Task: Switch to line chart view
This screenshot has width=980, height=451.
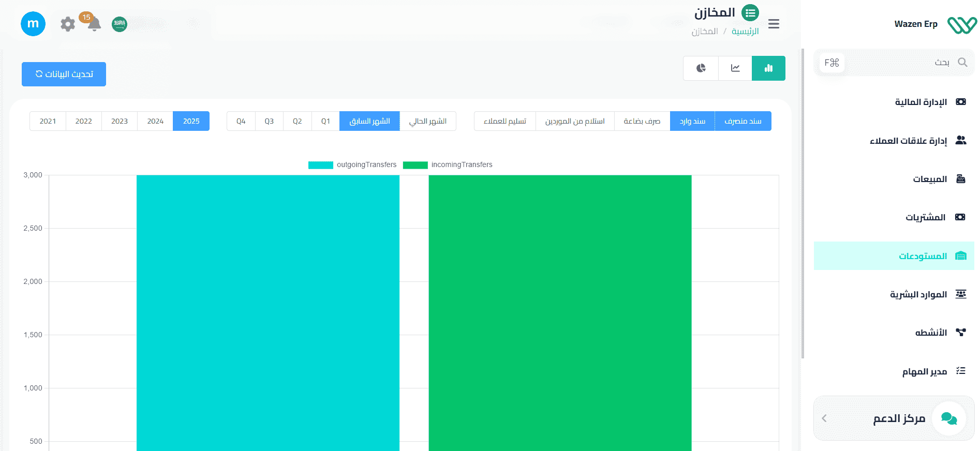Action: [x=735, y=68]
